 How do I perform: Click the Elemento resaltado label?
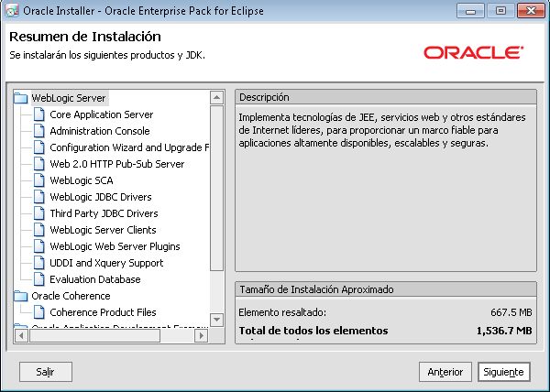point(282,312)
